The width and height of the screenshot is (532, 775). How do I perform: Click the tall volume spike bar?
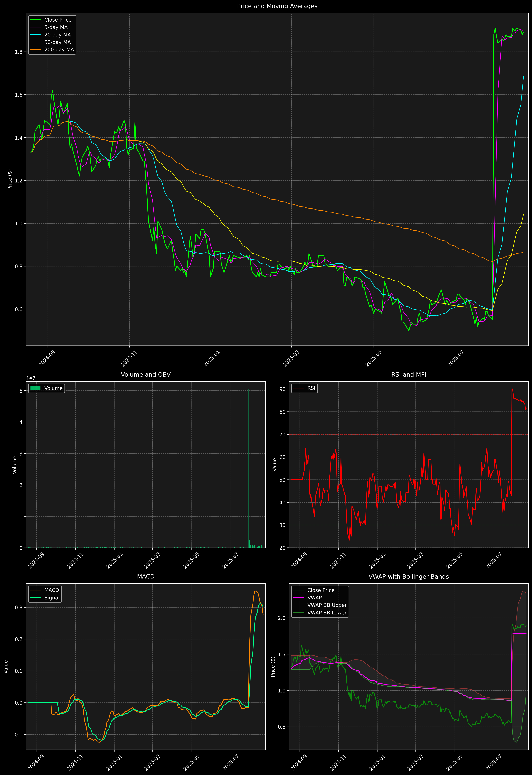point(249,467)
